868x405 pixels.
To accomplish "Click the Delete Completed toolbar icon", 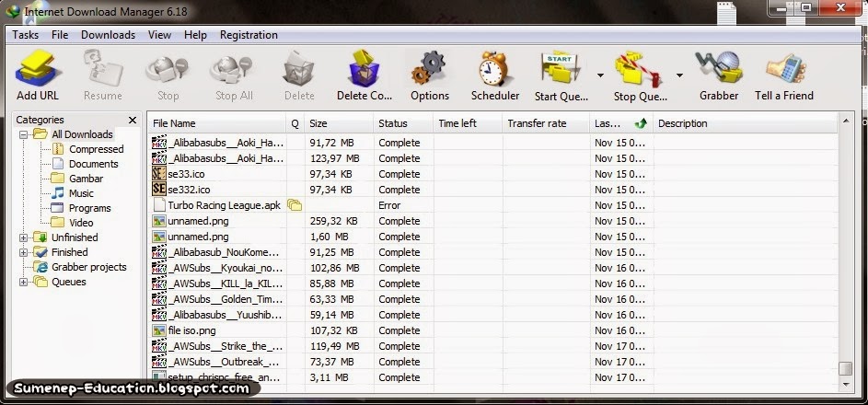I will click(x=365, y=67).
